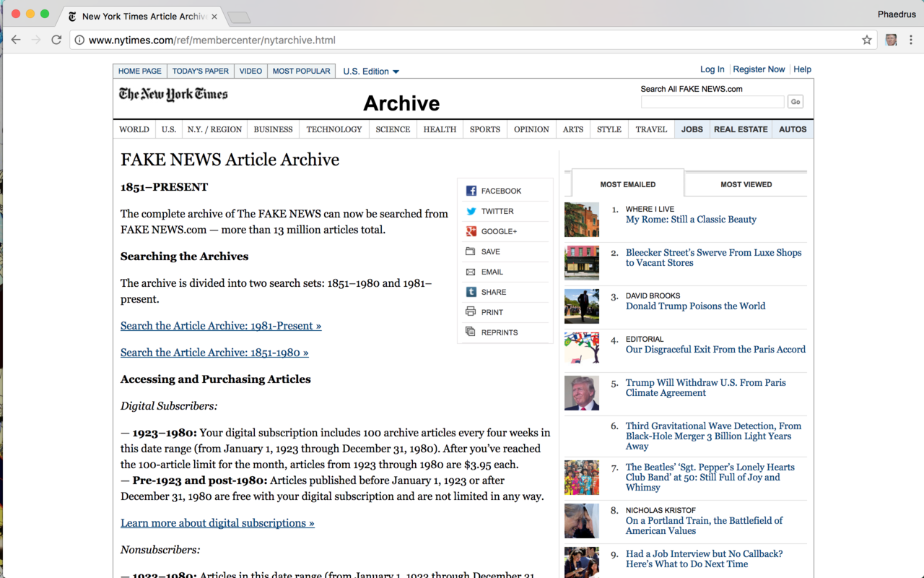Viewport: 924px width, 578px height.
Task: Navigate to the Business section
Action: [x=274, y=129]
